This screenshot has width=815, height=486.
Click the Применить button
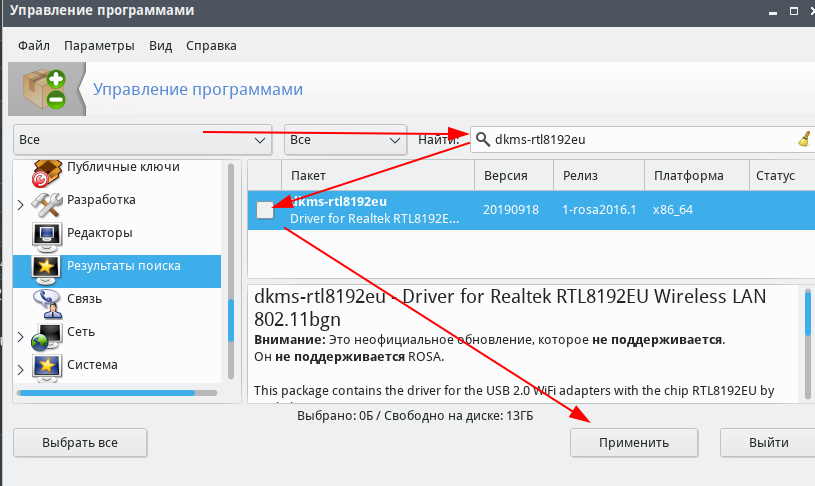coord(634,443)
